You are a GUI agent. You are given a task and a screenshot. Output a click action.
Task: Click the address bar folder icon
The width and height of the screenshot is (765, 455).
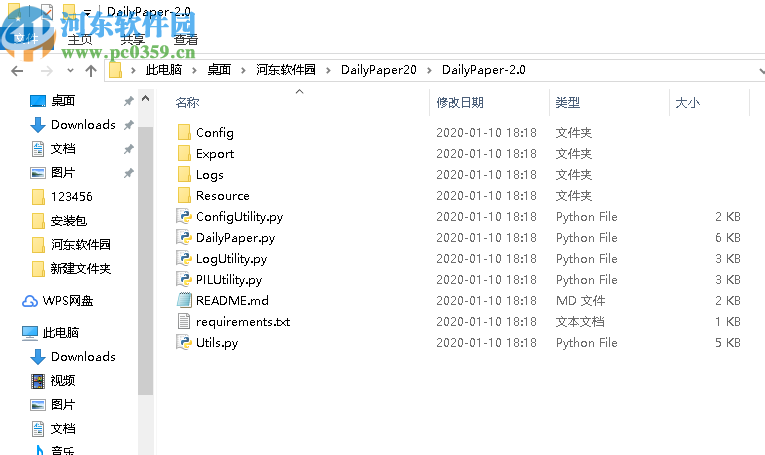point(115,70)
